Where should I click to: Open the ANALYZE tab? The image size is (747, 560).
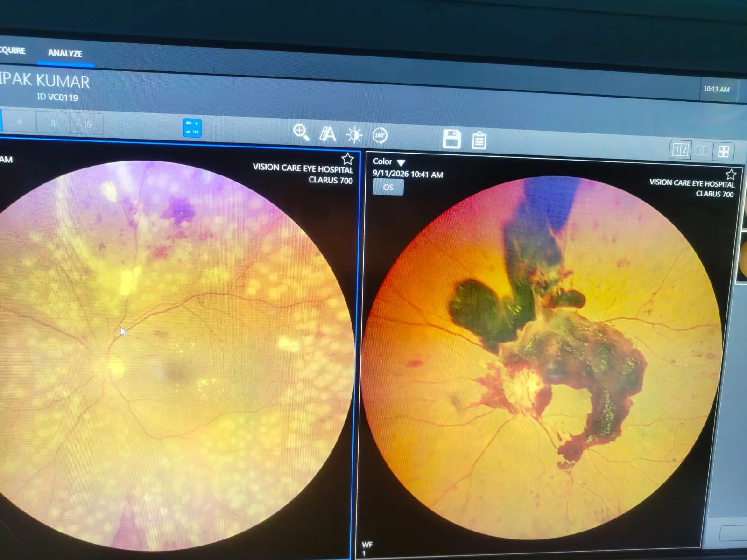(x=65, y=53)
